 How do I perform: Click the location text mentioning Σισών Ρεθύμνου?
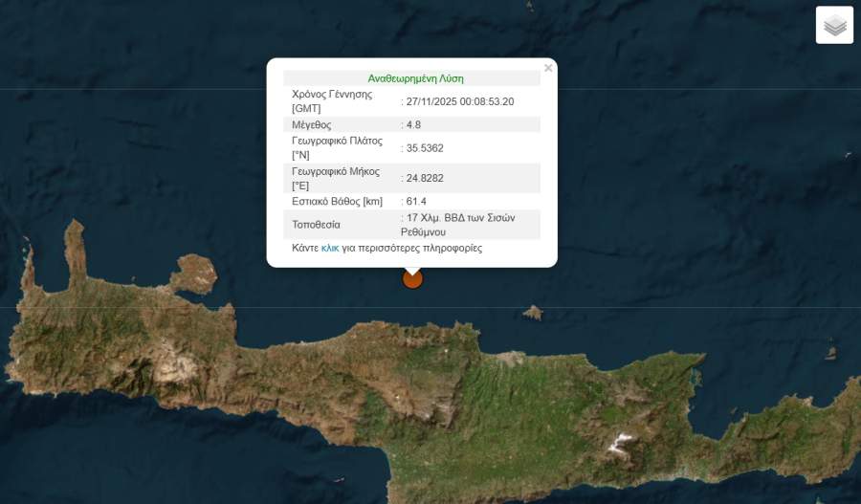pos(460,225)
